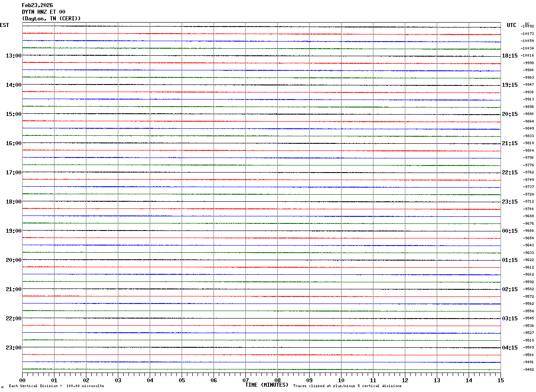Click the DC offset value -9737
This screenshot has height=392, width=536.
tap(528, 187)
